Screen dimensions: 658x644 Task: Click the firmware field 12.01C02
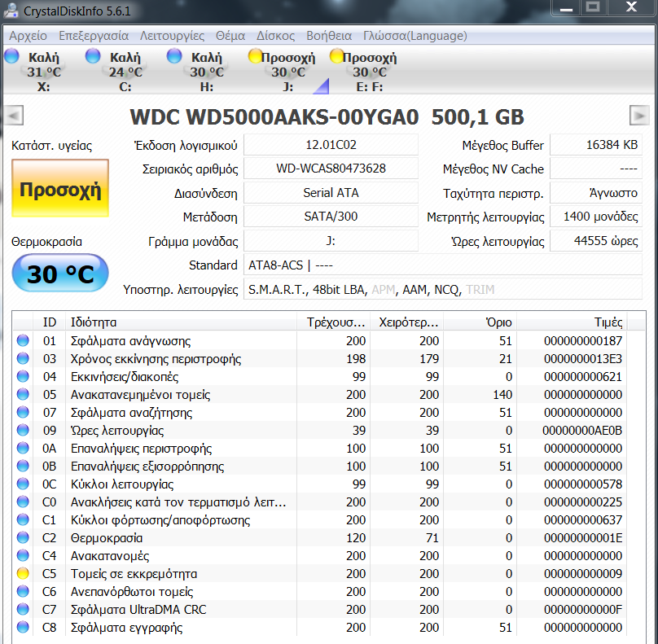click(331, 145)
